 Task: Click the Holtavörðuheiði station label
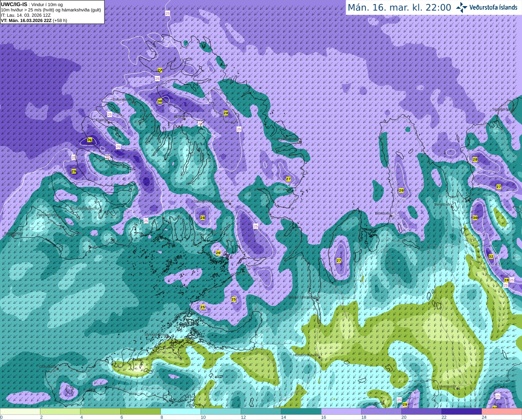pyautogui.click(x=306, y=355)
